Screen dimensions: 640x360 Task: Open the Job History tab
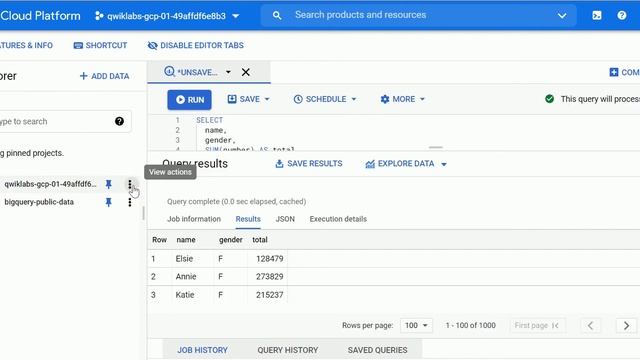(202, 350)
